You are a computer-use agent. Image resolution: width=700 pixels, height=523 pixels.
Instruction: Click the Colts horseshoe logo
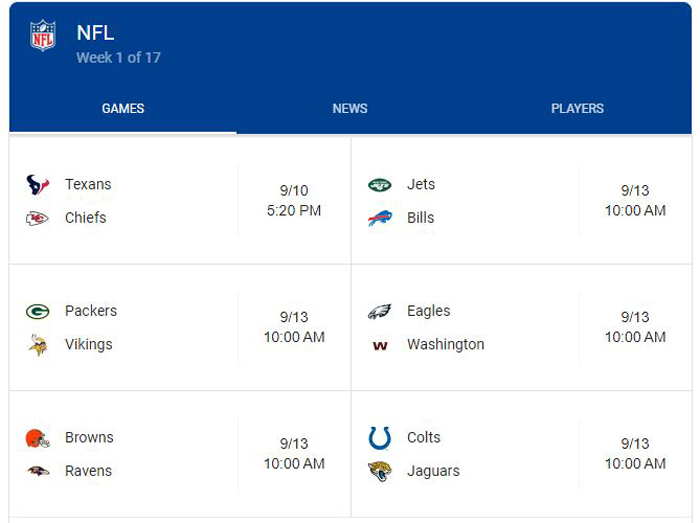coord(379,438)
